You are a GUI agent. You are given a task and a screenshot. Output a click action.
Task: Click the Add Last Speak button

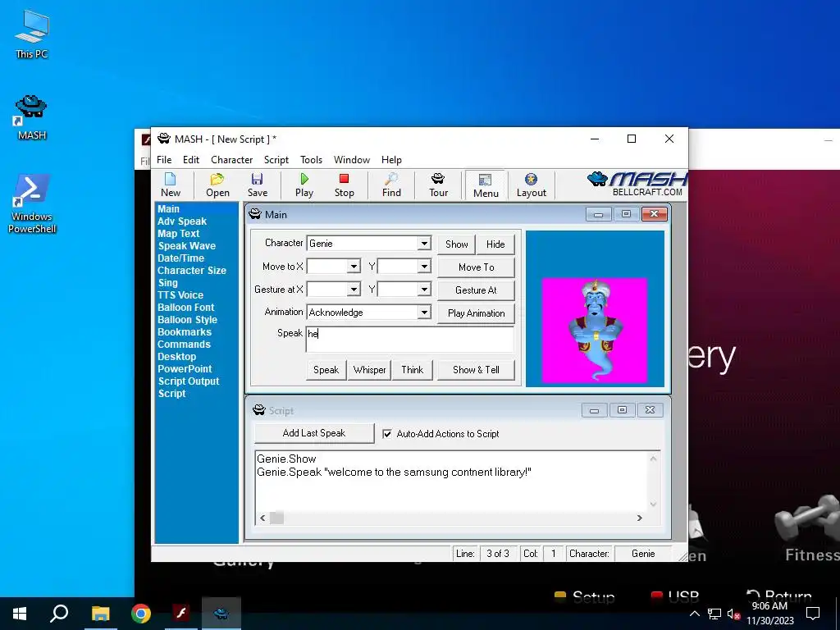coord(314,433)
